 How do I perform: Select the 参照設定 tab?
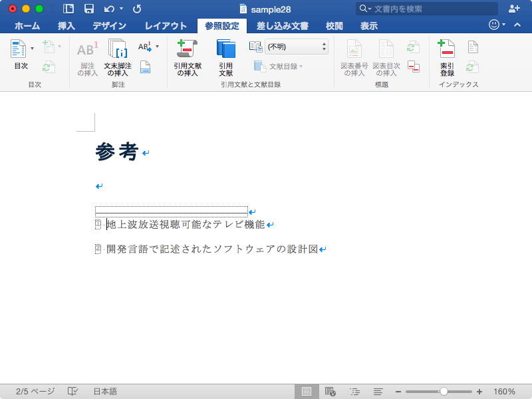click(222, 26)
